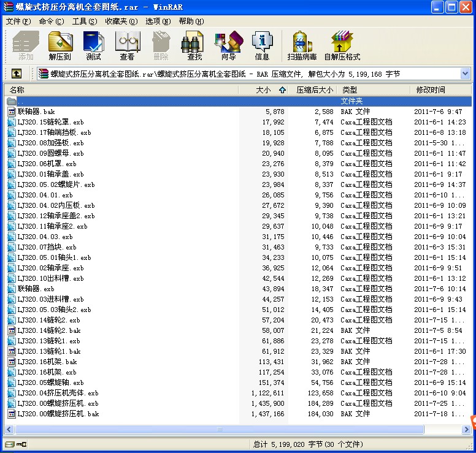Click the disk drive icon in status bar
This screenshot has width=476, height=453.
click(x=10, y=444)
